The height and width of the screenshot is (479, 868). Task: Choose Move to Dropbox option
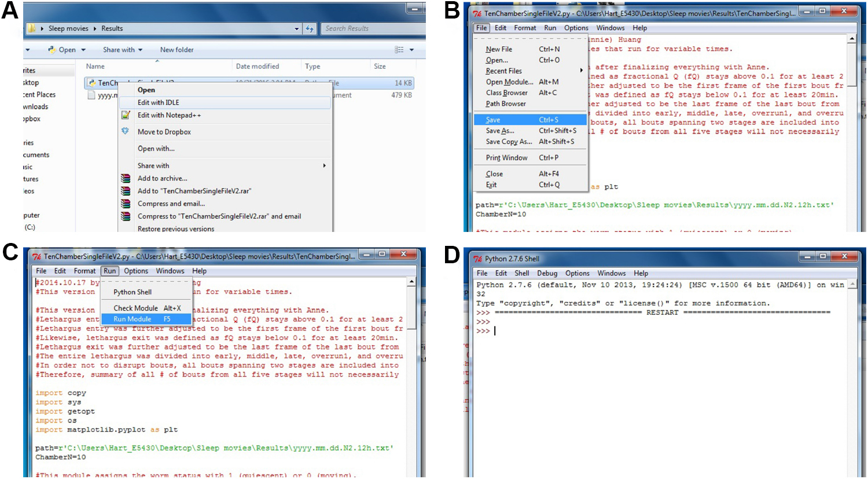click(164, 132)
